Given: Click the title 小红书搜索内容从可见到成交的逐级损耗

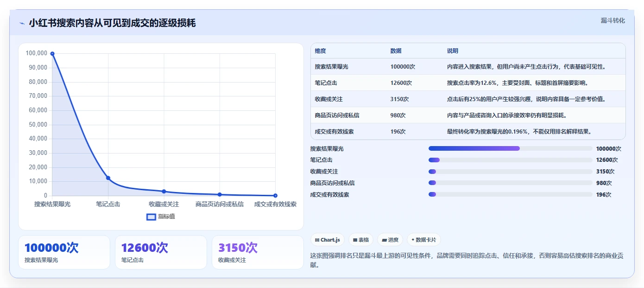Looking at the screenshot, I should 112,23.
